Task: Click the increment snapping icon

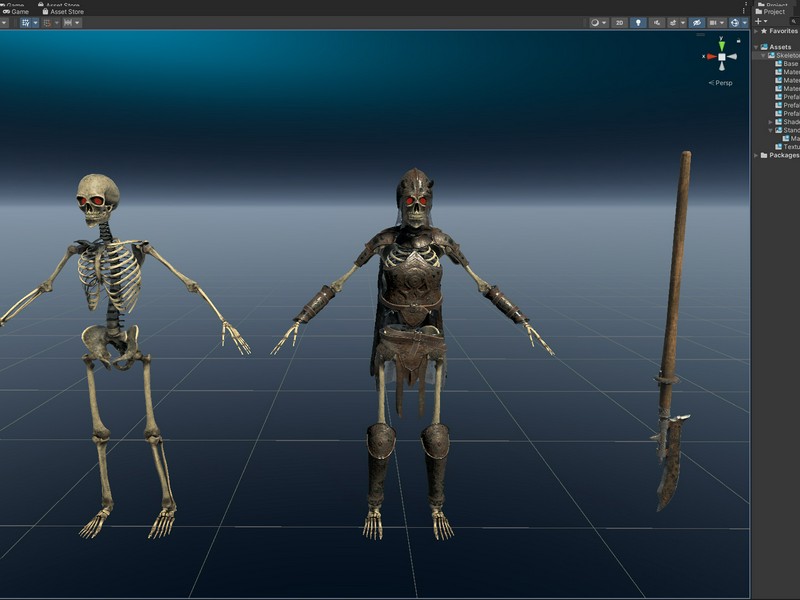Action: [68, 23]
